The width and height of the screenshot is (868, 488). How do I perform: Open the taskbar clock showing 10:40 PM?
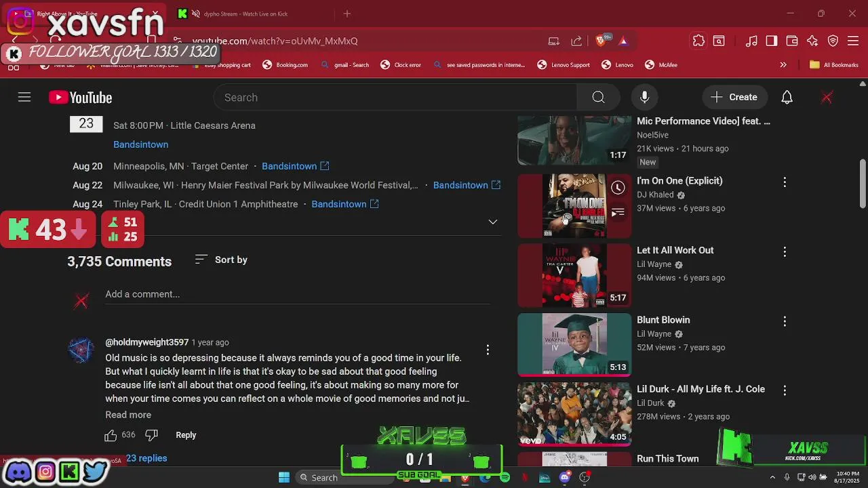pyautogui.click(x=848, y=477)
